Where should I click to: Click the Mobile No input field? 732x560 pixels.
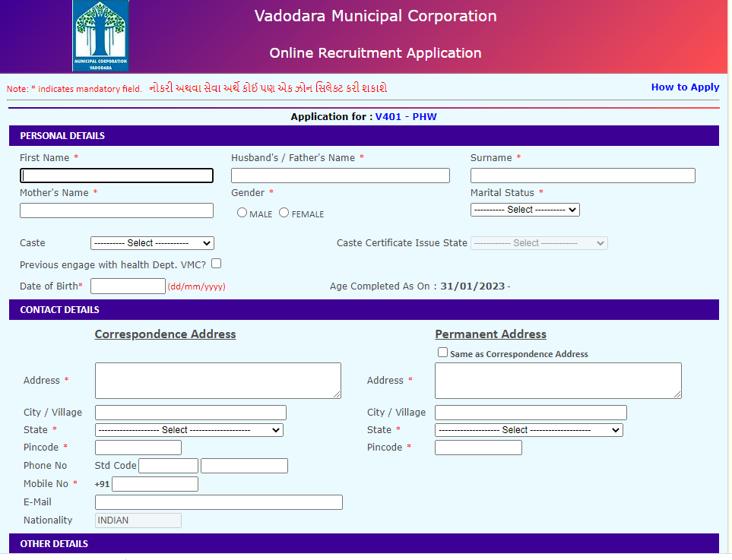click(154, 483)
